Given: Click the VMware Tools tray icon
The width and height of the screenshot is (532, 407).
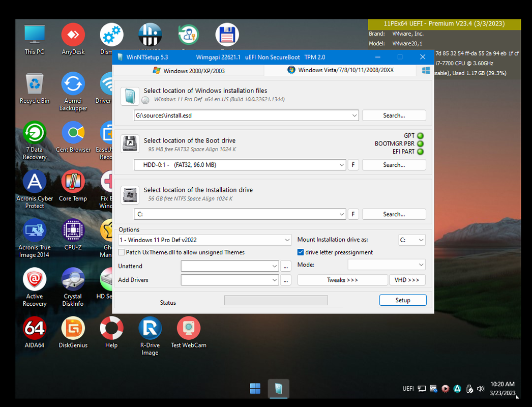Looking at the screenshot, I should [433, 389].
